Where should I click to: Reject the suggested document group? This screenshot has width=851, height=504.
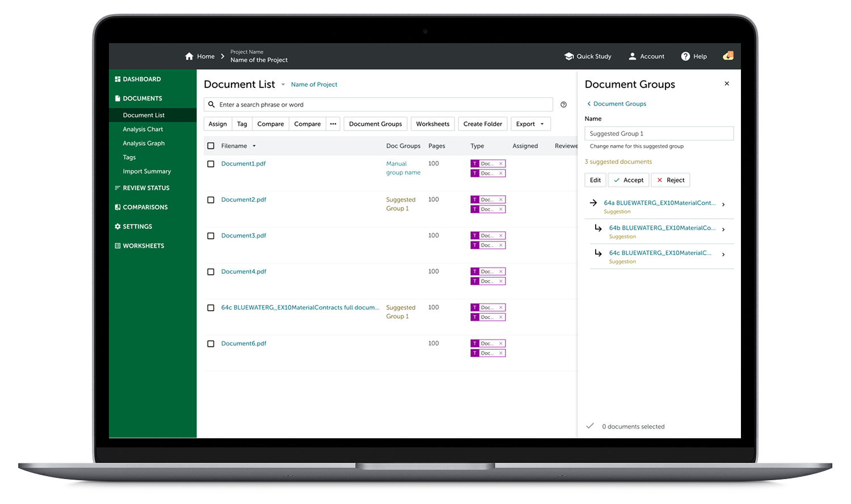point(670,180)
